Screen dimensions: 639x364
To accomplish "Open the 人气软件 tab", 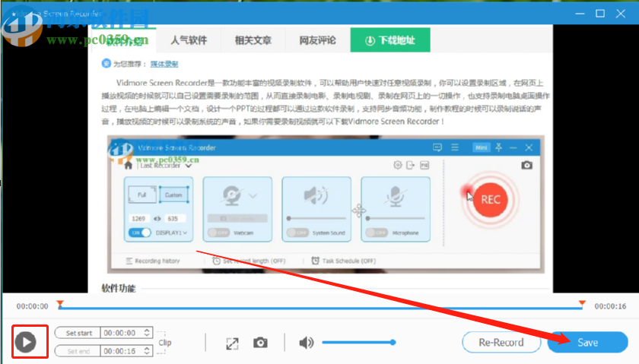I will click(x=189, y=40).
